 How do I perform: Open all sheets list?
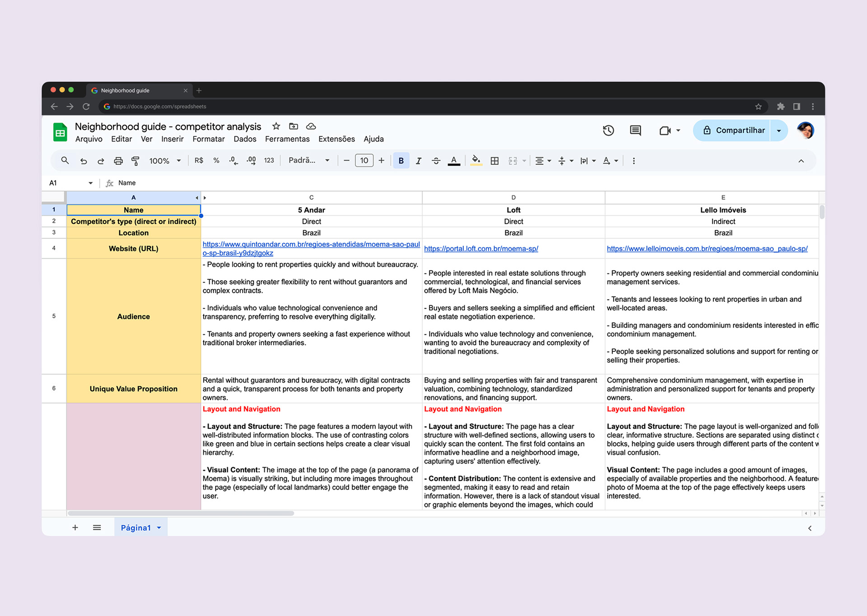pyautogui.click(x=97, y=528)
